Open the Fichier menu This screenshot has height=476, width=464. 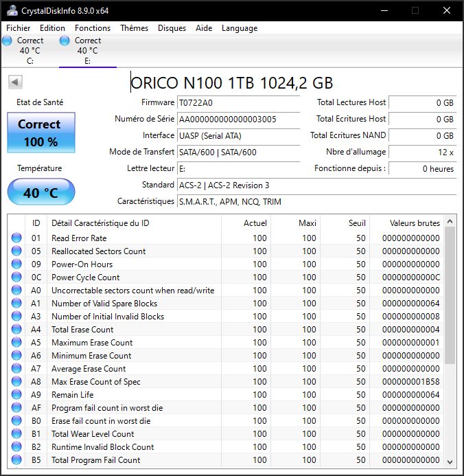[x=19, y=28]
